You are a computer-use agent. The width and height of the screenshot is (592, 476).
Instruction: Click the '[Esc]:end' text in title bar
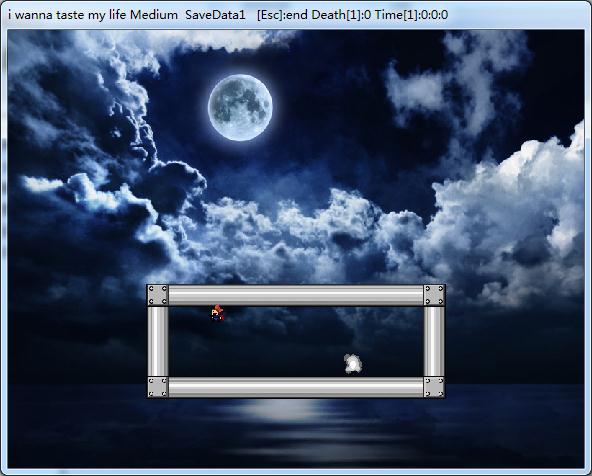(283, 15)
